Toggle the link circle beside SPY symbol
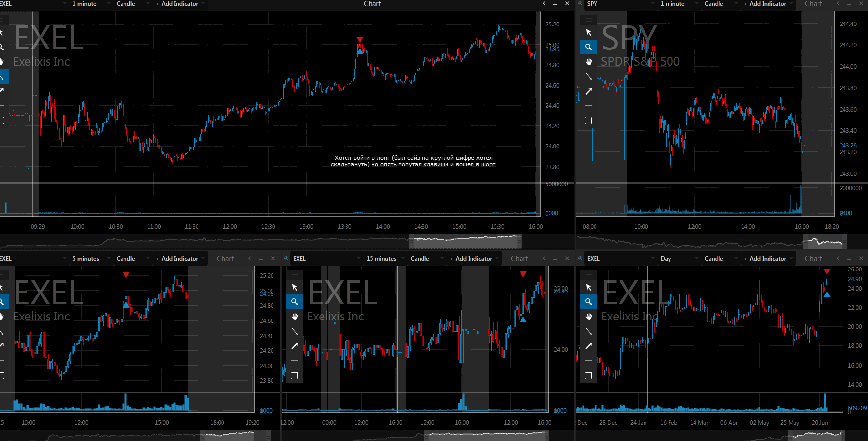The height and width of the screenshot is (441, 868). tap(581, 4)
